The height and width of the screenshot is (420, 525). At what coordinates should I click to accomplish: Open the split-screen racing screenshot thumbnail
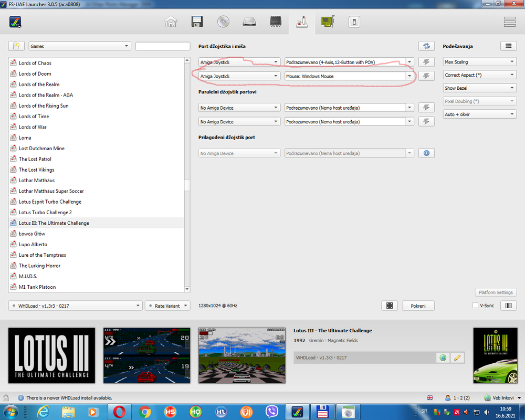[x=146, y=356]
